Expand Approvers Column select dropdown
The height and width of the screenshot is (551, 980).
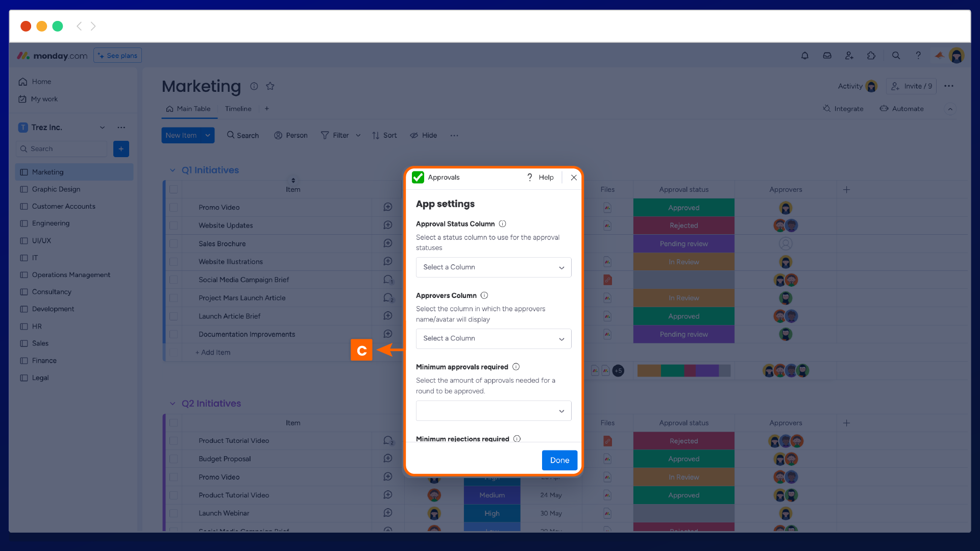(x=493, y=339)
